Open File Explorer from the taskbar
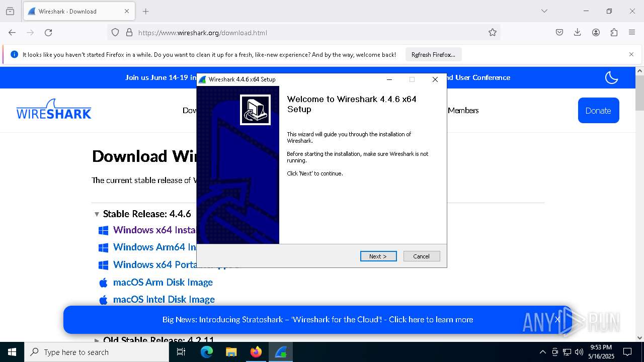 pyautogui.click(x=231, y=352)
